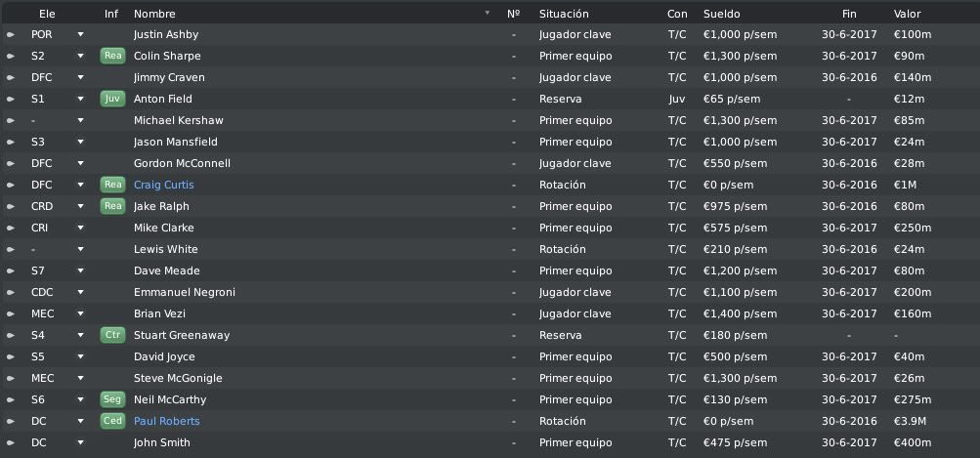Open Paul Roberts player profile link
This screenshot has width=980, height=458.
click(167, 421)
